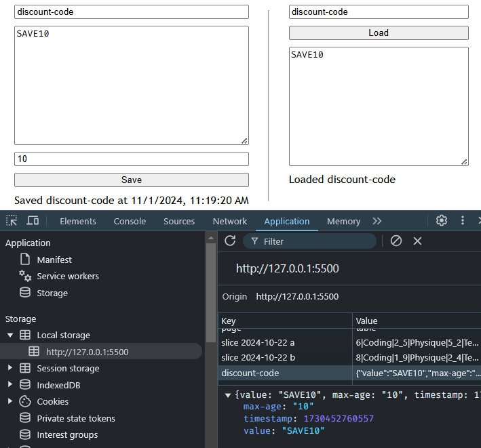Click the 'Loaded discount-code' status text
Image resolution: width=481 pixels, height=448 pixels.
click(342, 180)
